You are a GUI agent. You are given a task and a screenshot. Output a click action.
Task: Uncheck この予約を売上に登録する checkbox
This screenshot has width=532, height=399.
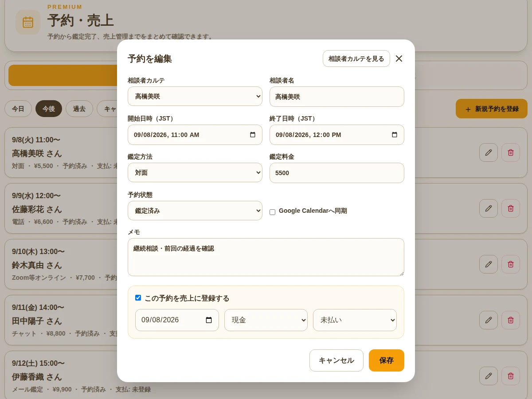[138, 298]
